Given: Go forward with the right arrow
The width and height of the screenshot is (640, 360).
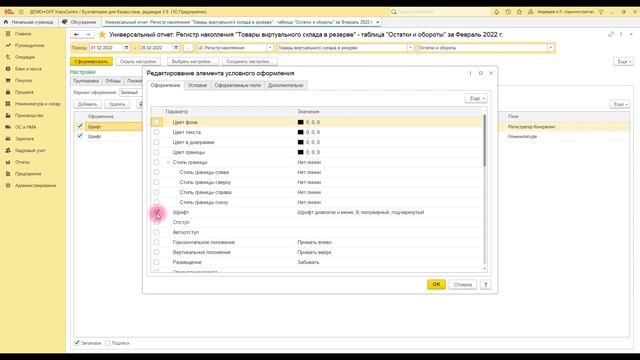Looking at the screenshot, I should (x=88, y=35).
